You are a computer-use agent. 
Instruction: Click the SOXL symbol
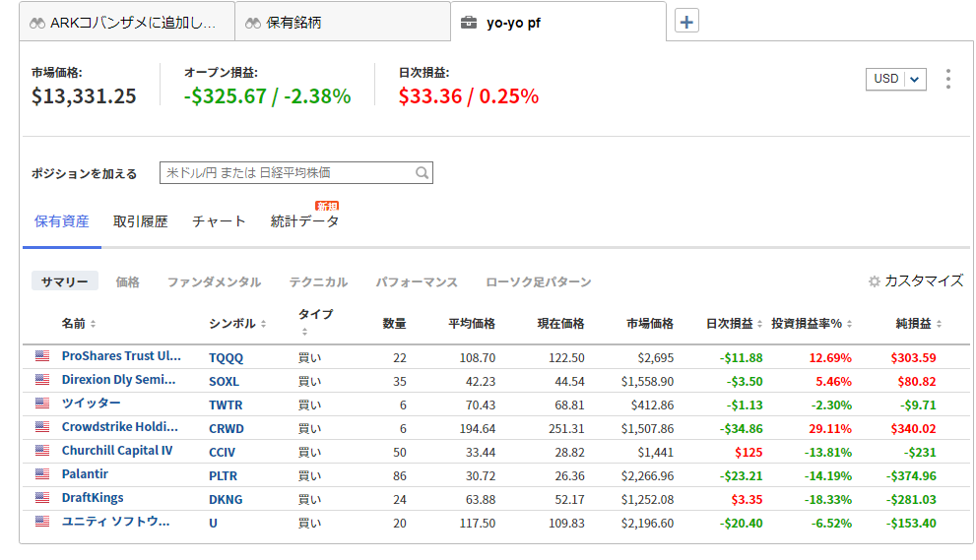tap(224, 382)
